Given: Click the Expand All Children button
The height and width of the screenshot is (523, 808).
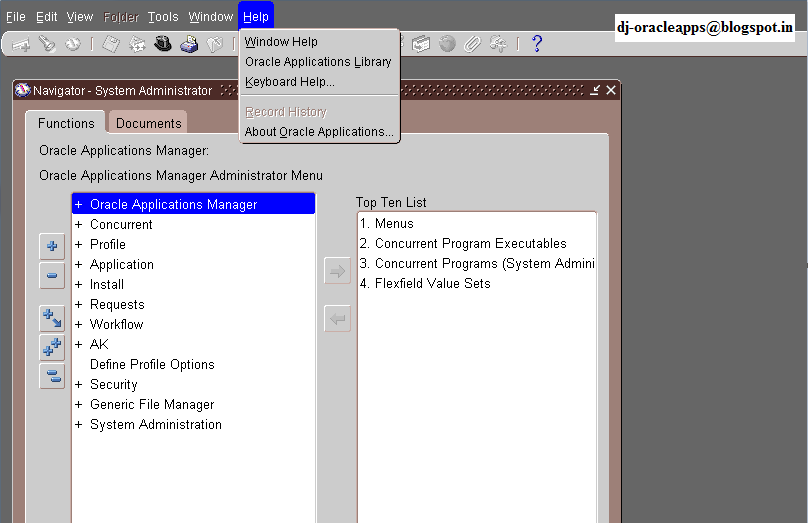Looking at the screenshot, I should [x=52, y=318].
